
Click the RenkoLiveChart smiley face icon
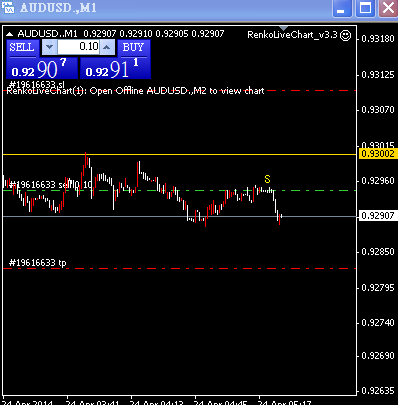pyautogui.click(x=345, y=35)
